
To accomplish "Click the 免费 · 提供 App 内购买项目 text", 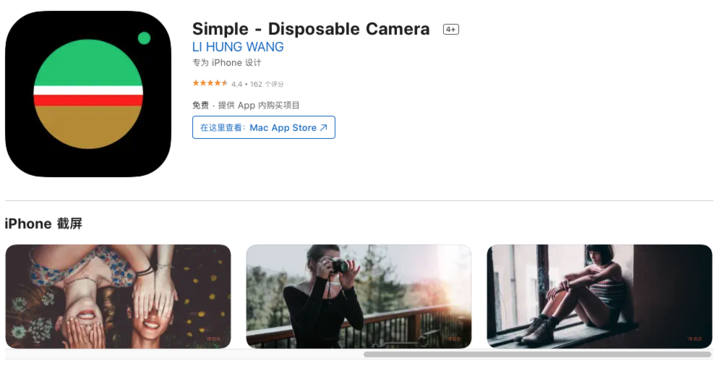I will point(246,105).
